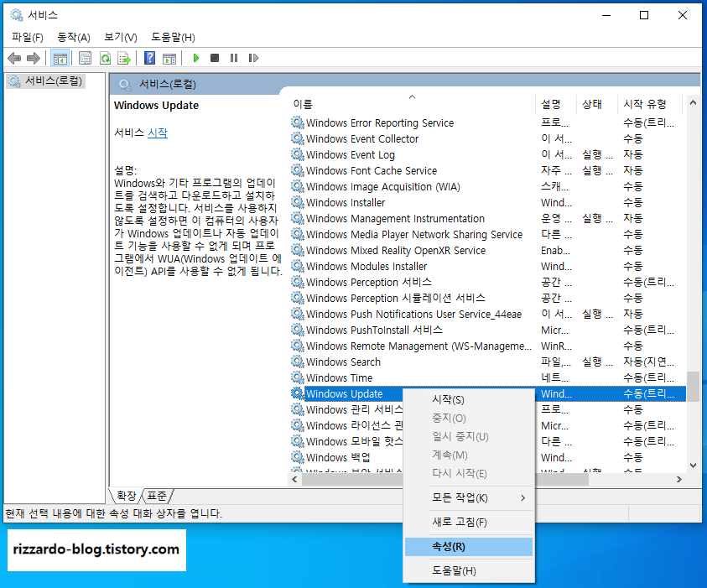The height and width of the screenshot is (588, 707).
Task: Select Windows Perception 서비스 row
Action: pyautogui.click(x=487, y=283)
